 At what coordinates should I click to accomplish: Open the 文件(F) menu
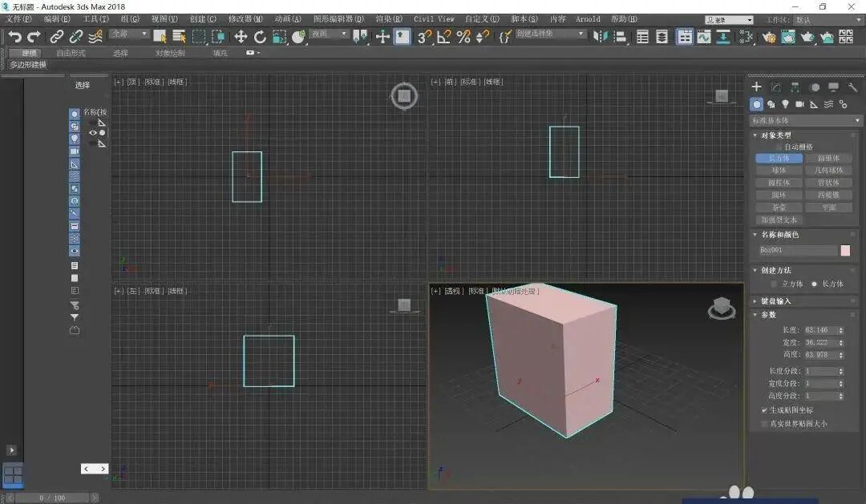pos(18,18)
